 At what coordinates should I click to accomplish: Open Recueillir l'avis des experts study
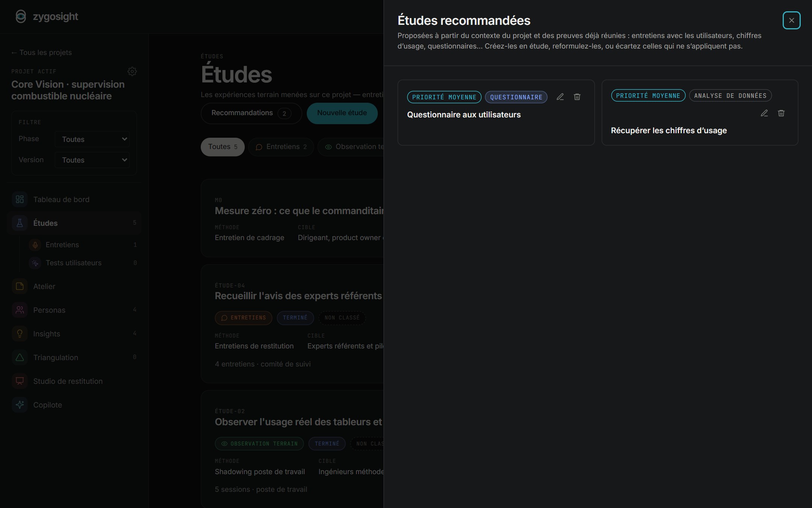coord(292,324)
